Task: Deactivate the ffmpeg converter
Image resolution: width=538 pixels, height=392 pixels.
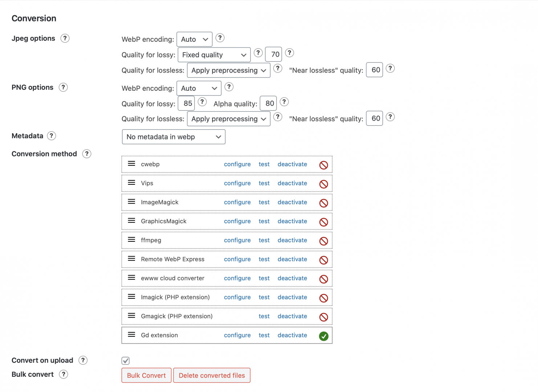Action: (x=292, y=240)
